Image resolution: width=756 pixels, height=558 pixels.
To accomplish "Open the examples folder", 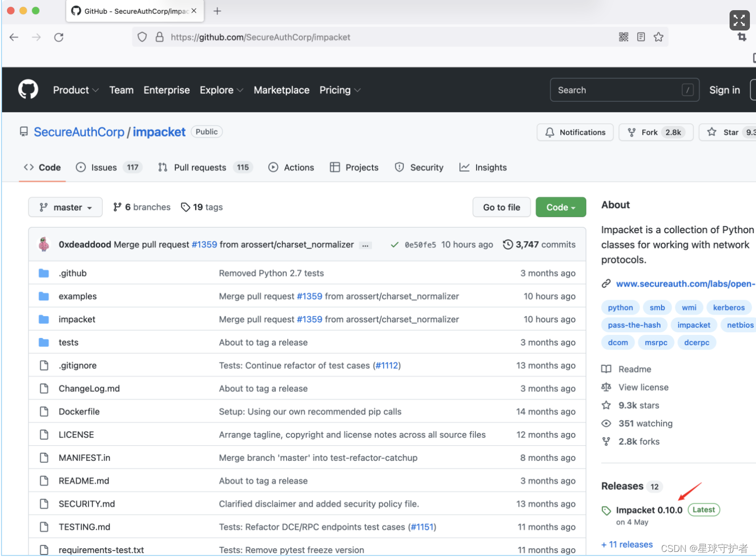I will 77,296.
